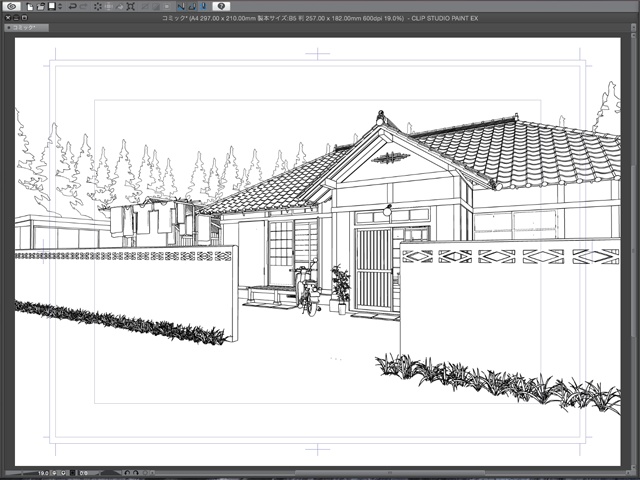Toggle the show selection border icon
The width and height of the screenshot is (640, 480).
(x=167, y=7)
